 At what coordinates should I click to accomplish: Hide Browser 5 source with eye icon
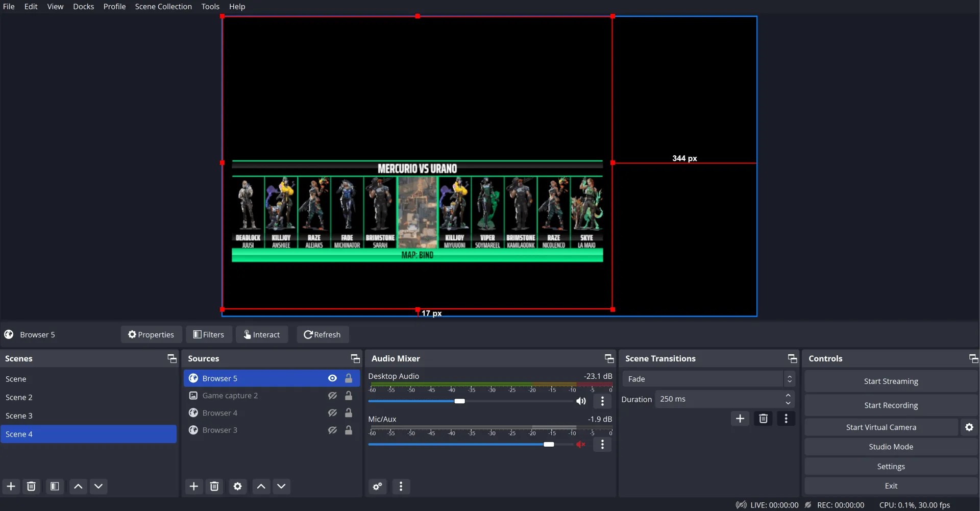(x=332, y=378)
